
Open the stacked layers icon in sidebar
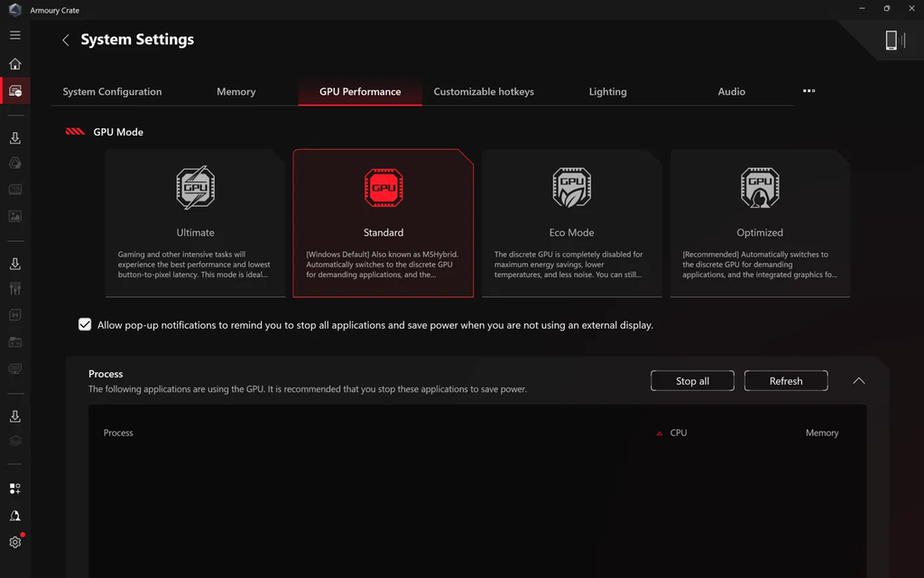[15, 441]
